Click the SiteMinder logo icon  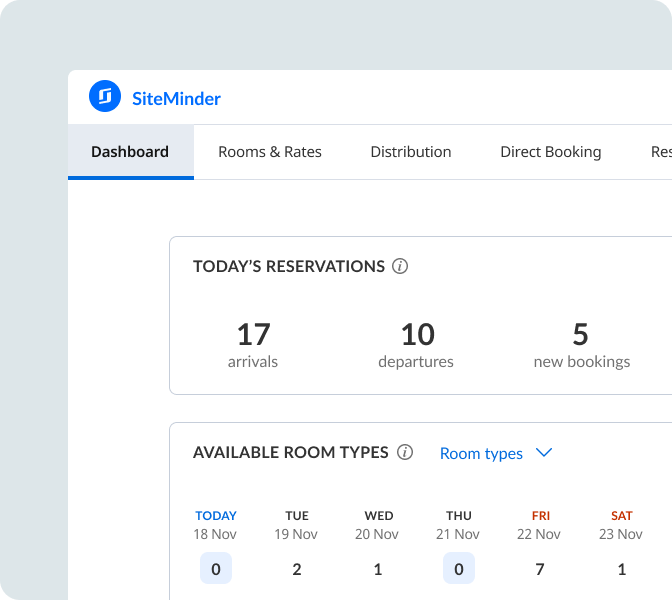tap(105, 97)
